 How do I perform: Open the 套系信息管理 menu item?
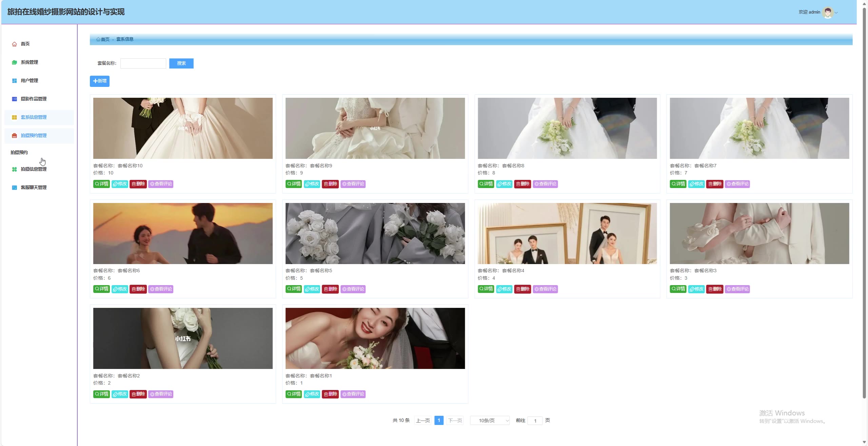point(34,117)
